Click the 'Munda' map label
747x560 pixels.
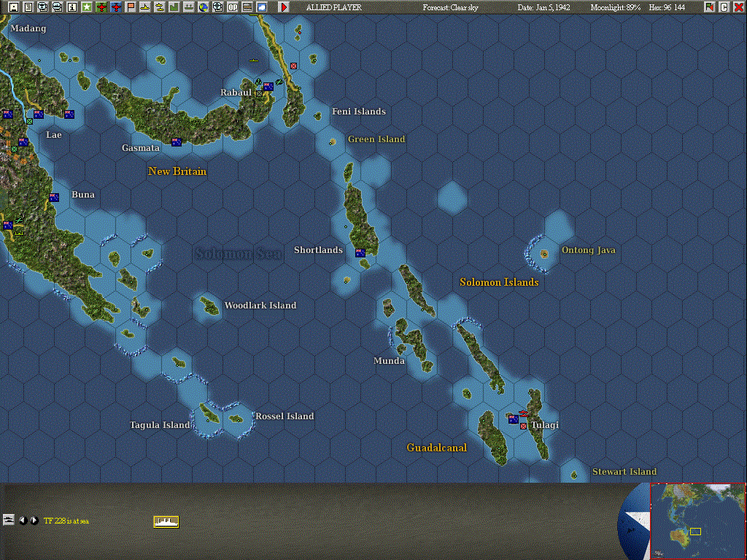pos(390,360)
